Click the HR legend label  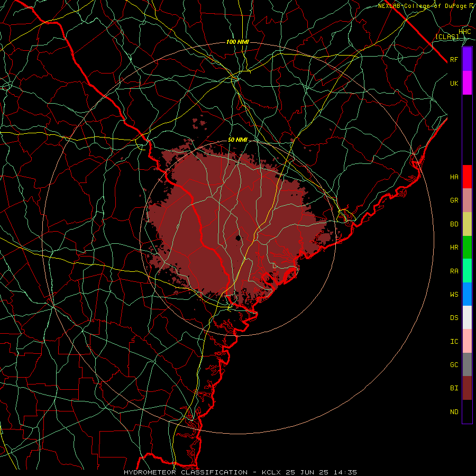tap(454, 248)
